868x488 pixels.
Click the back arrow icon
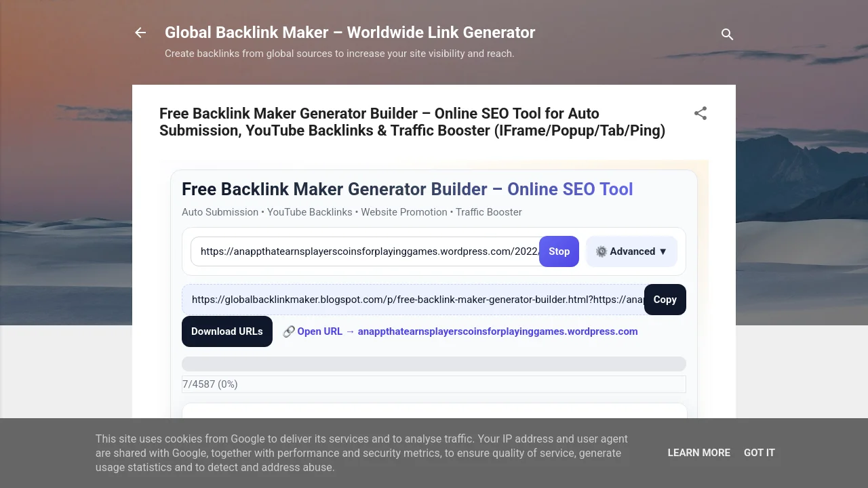coord(140,33)
